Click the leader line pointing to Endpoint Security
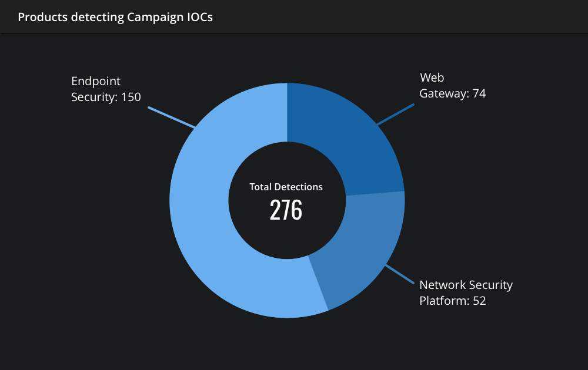 point(171,117)
